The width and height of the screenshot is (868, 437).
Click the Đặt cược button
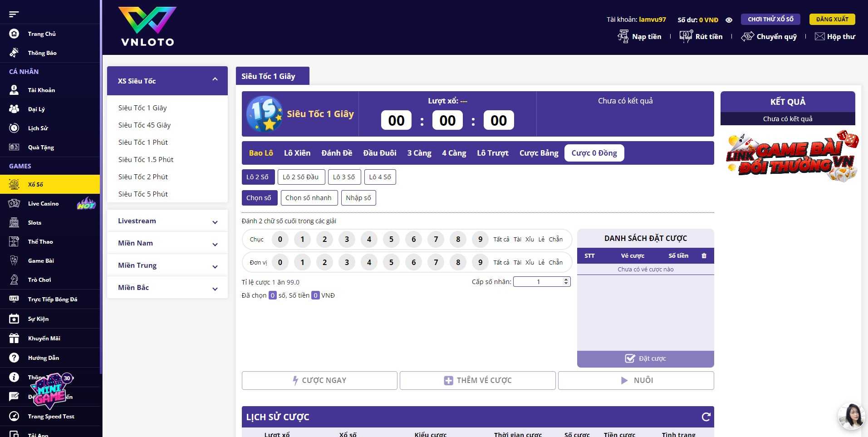[646, 358]
